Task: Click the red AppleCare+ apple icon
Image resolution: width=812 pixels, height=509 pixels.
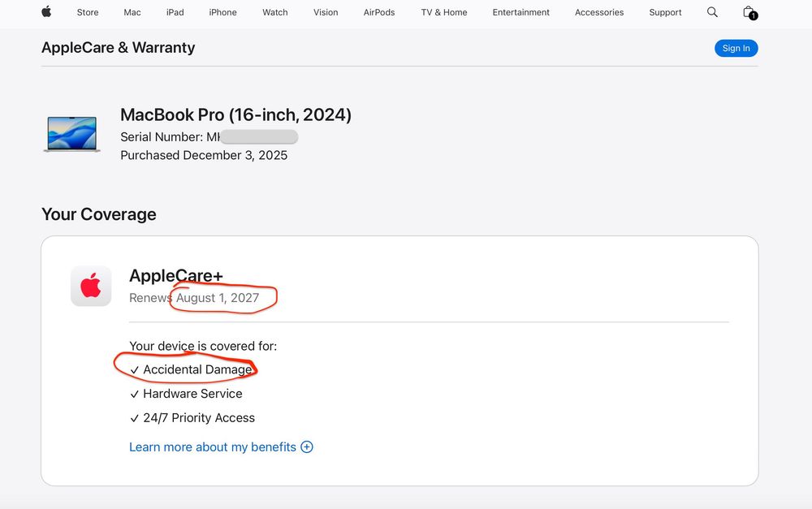Action: pos(91,286)
